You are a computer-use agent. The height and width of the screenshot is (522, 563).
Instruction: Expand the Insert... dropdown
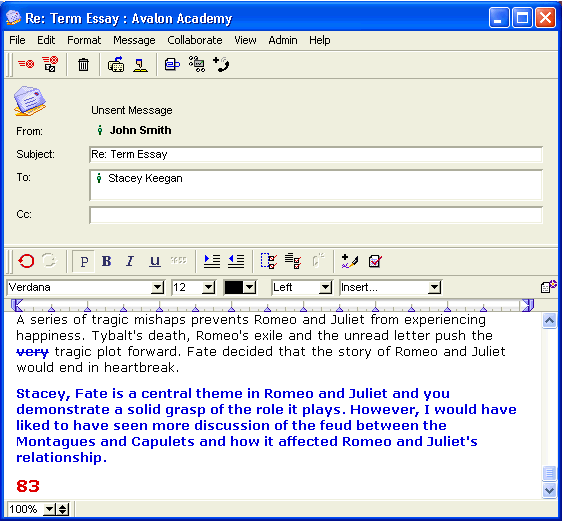coord(434,287)
